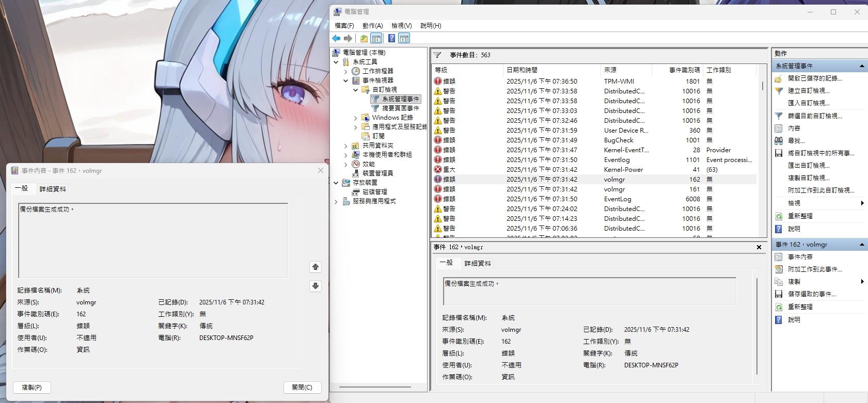This screenshot has width=868, height=403.
Task: Open the 動作(A) menu
Action: click(x=373, y=25)
